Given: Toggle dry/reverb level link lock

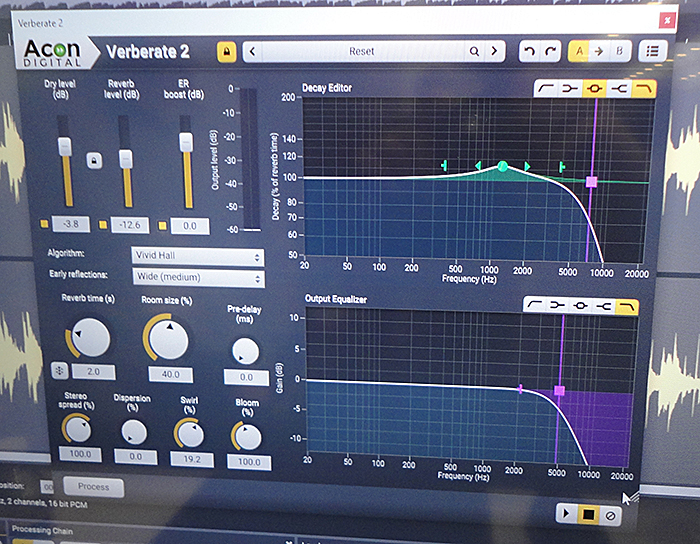Looking at the screenshot, I should 94,160.
